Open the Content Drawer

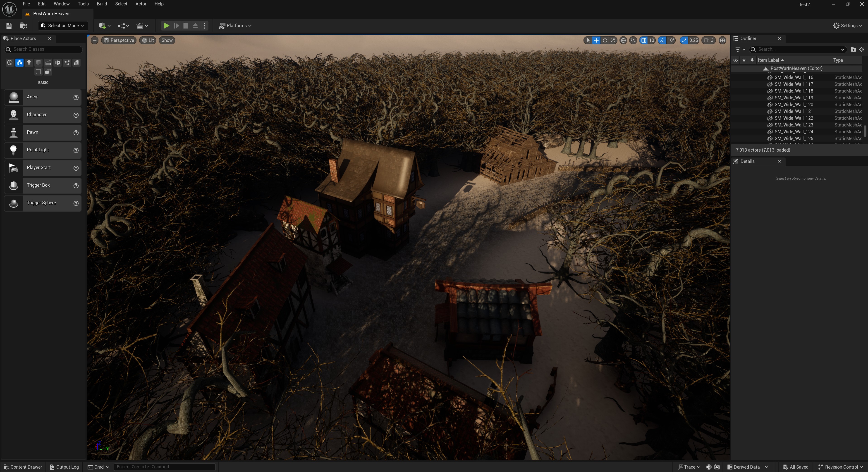click(23, 467)
